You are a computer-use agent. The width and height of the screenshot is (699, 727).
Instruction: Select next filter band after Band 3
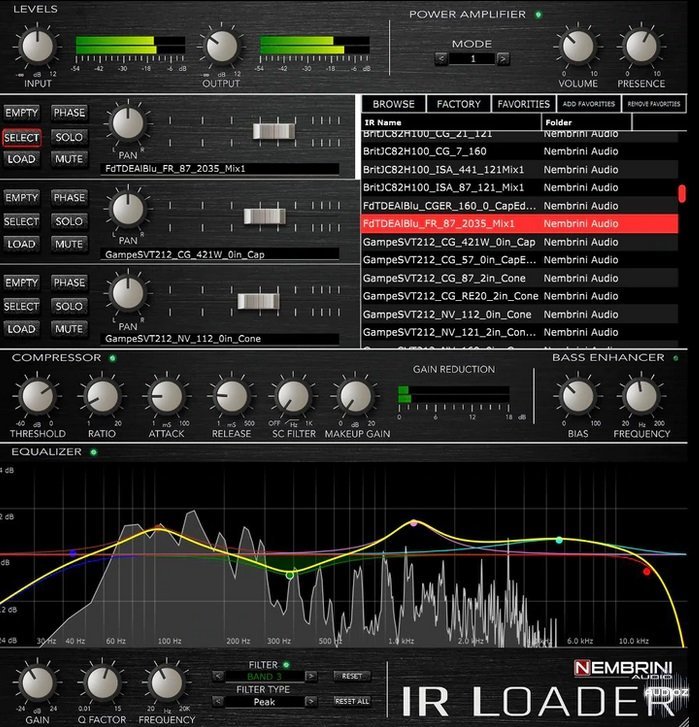pyautogui.click(x=311, y=676)
